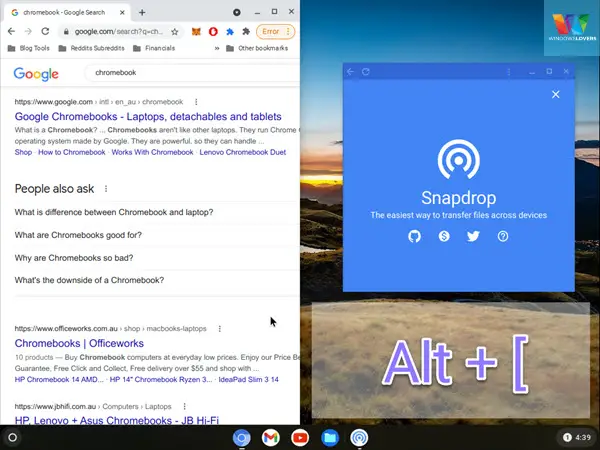Open Gmail from the shelf

[271, 438]
